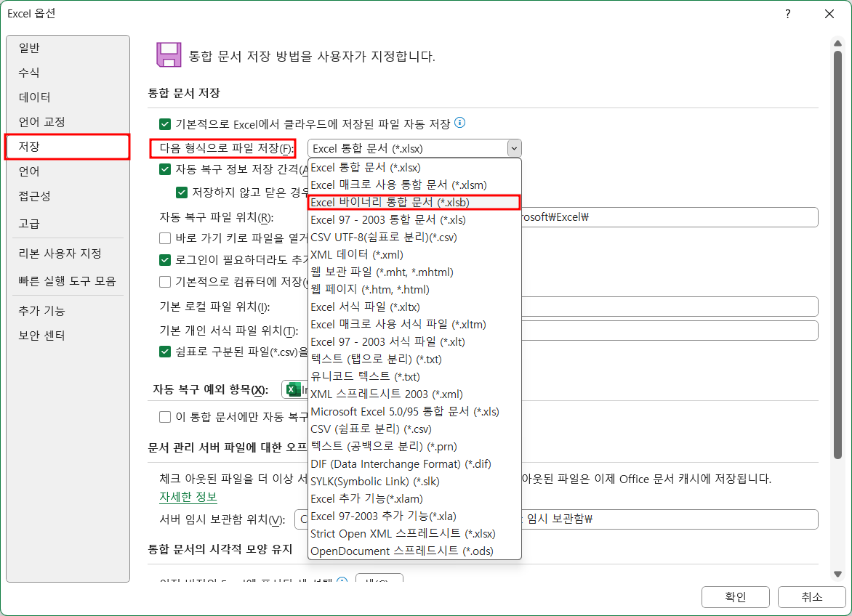Collapse the file format dropdown arrow
This screenshot has width=852, height=616.
(514, 148)
